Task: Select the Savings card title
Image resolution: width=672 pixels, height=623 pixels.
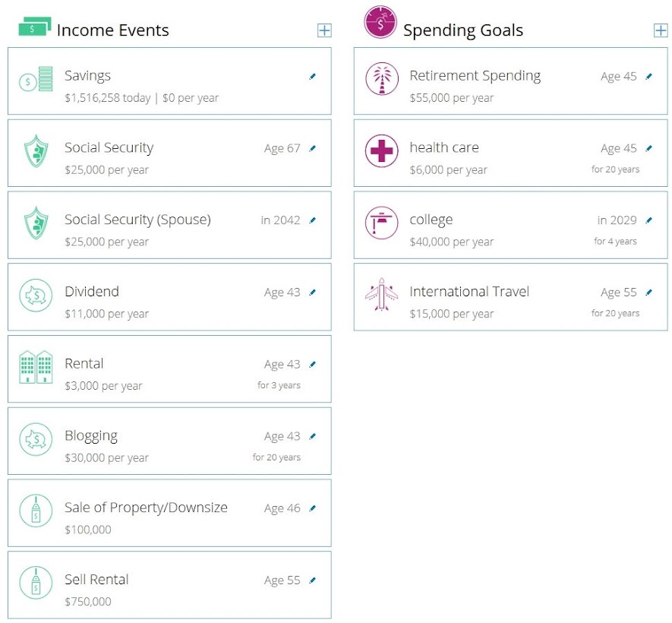Action: [87, 75]
